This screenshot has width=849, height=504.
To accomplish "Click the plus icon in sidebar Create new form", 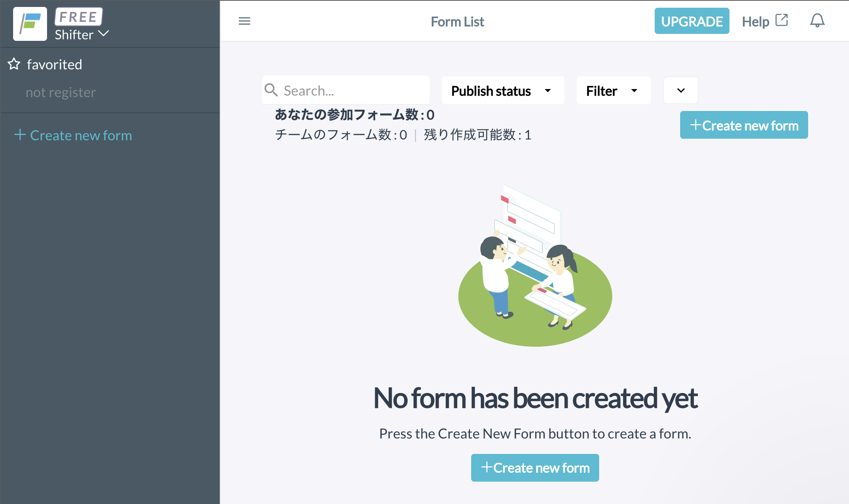I will (x=20, y=135).
